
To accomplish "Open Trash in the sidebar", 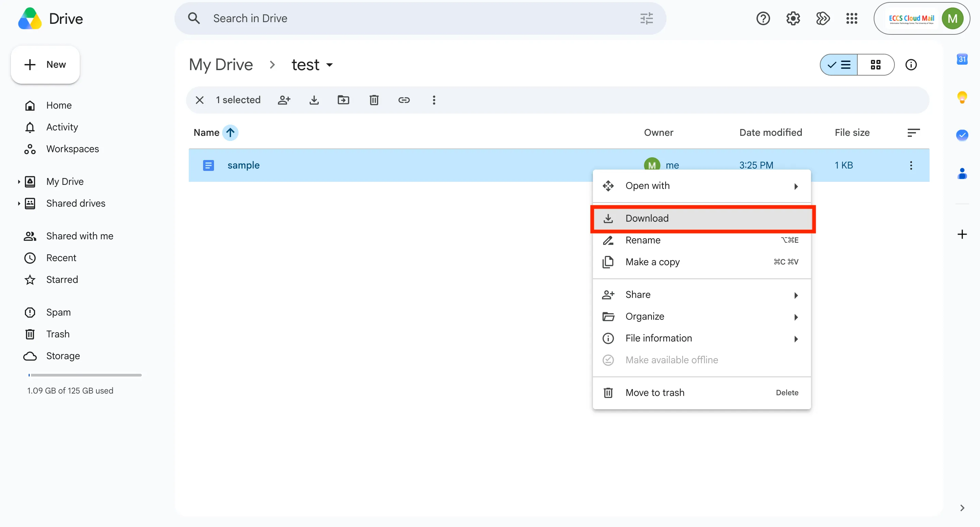I will coord(58,334).
